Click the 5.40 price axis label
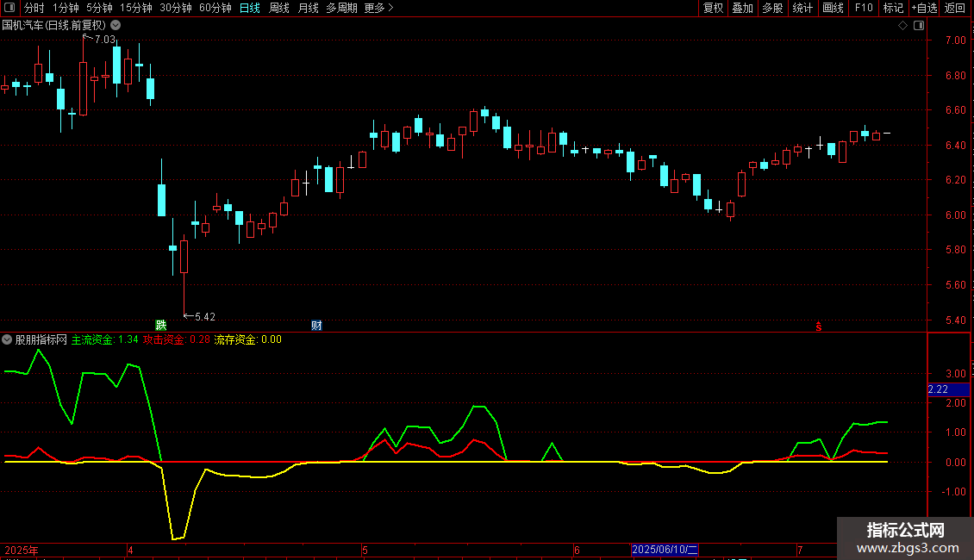 [955, 320]
